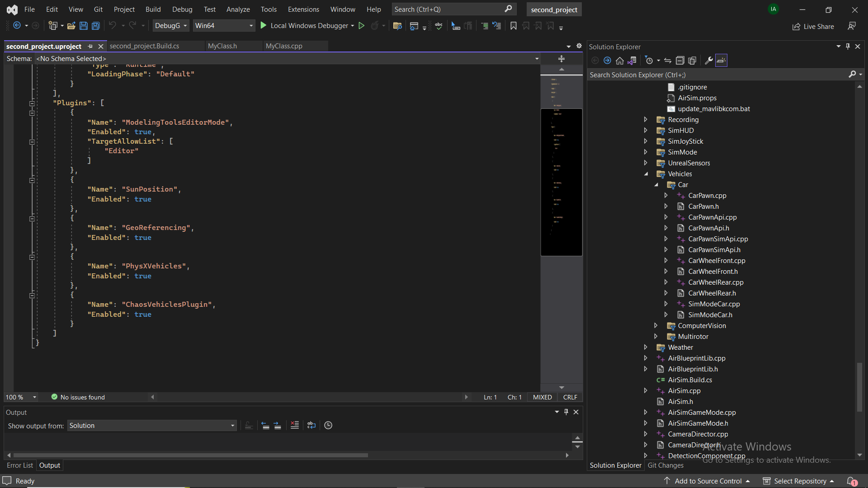868x488 pixels.
Task: Save all open files
Action: pos(95,26)
